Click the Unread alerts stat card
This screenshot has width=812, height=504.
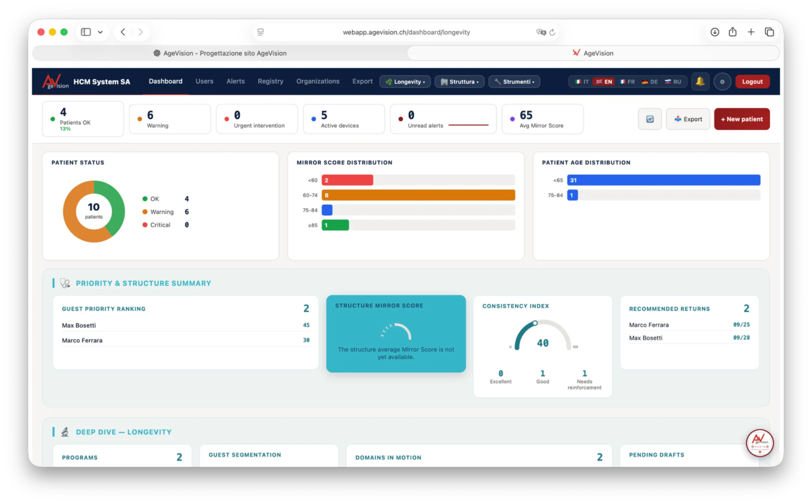click(x=443, y=119)
